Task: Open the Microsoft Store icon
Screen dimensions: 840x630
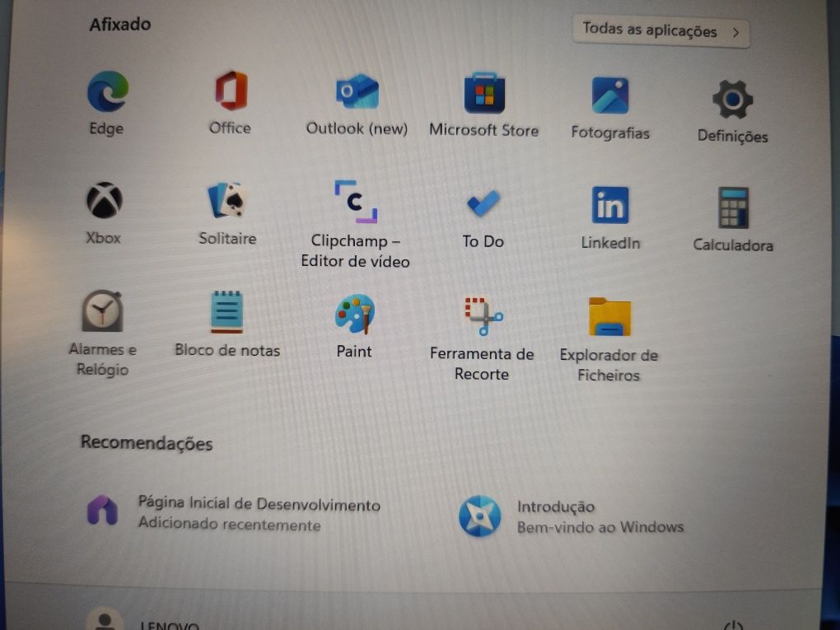Action: (x=484, y=93)
